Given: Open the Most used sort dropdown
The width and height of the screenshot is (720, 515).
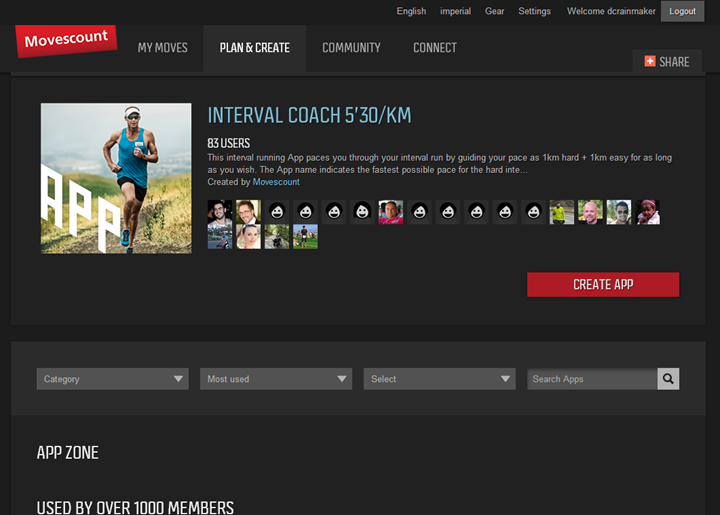Looking at the screenshot, I should (276, 379).
